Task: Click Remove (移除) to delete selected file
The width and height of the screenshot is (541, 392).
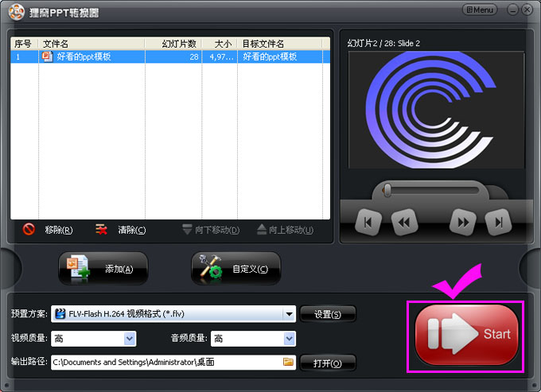Action: point(59,230)
